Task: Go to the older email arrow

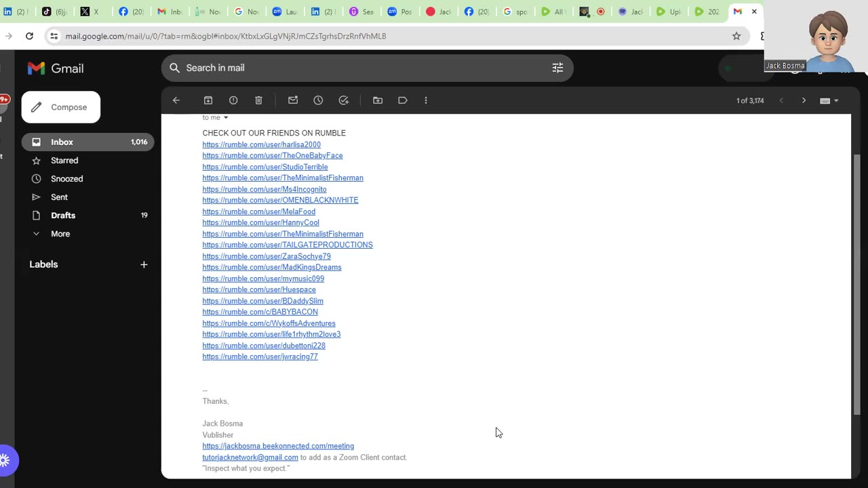Action: [804, 100]
